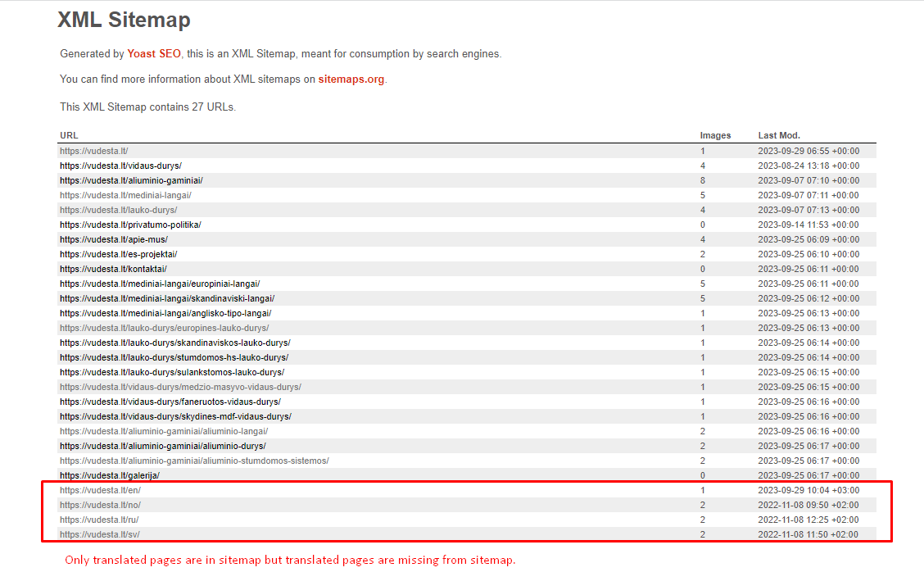Click image count 0 in kontaktai row
Image resolution: width=924 pixels, height=572 pixels.
[x=703, y=269]
